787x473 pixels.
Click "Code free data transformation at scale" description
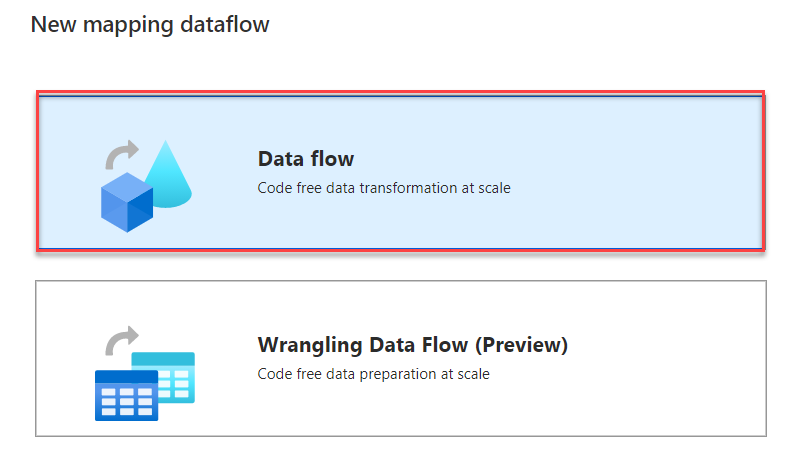[384, 187]
